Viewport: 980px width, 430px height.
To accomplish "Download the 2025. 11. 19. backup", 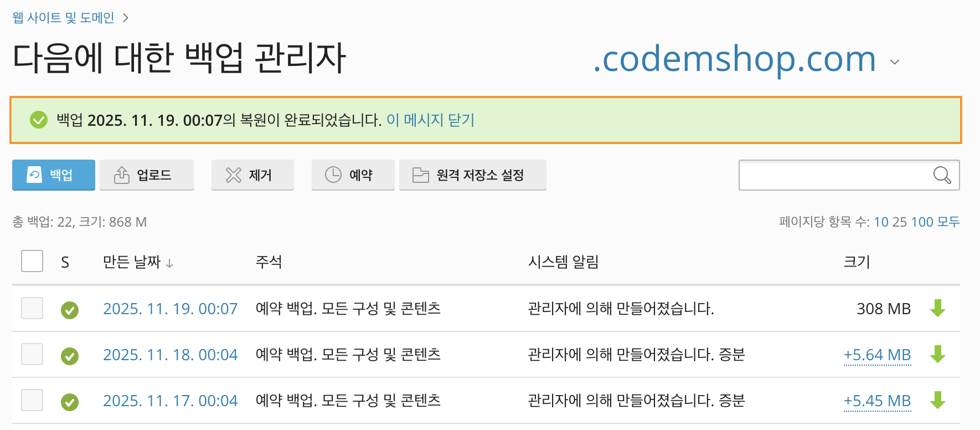I will coord(937,308).
